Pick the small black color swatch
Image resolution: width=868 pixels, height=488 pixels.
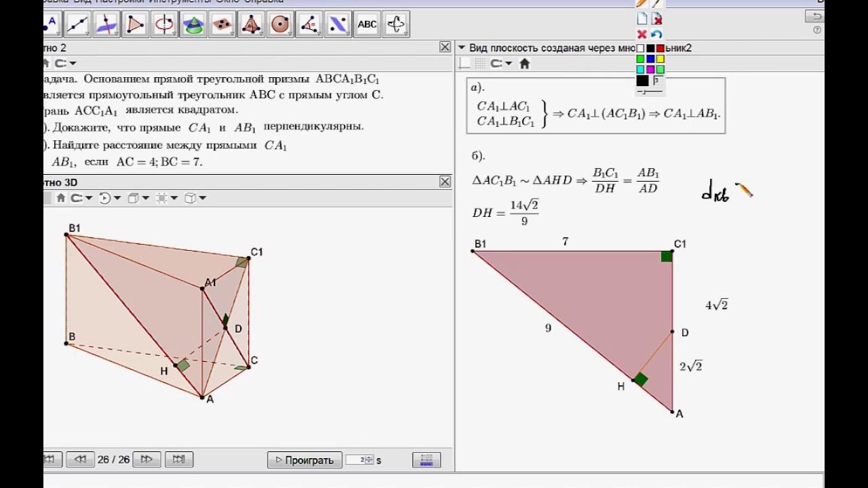(x=650, y=48)
